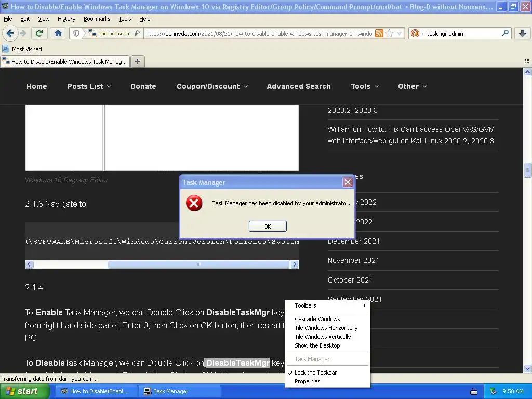Click the address bar URL field
Image resolution: width=532 pixels, height=399 pixels.
pyautogui.click(x=260, y=33)
